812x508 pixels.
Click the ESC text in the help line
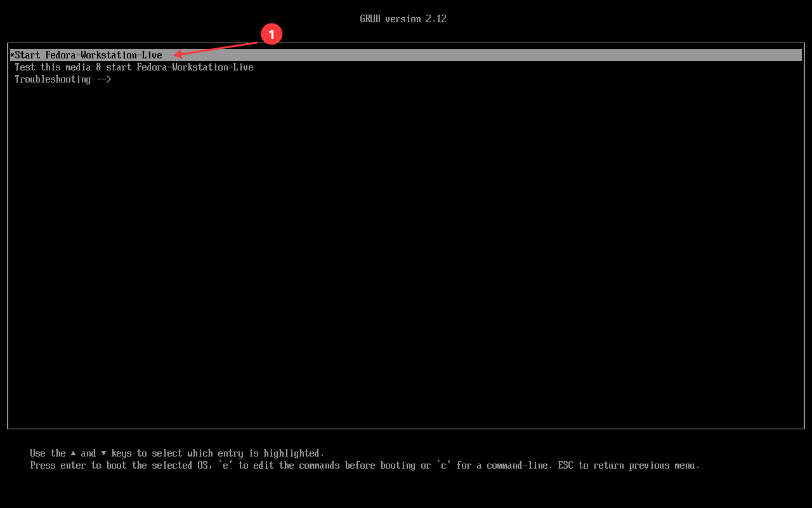(x=565, y=465)
